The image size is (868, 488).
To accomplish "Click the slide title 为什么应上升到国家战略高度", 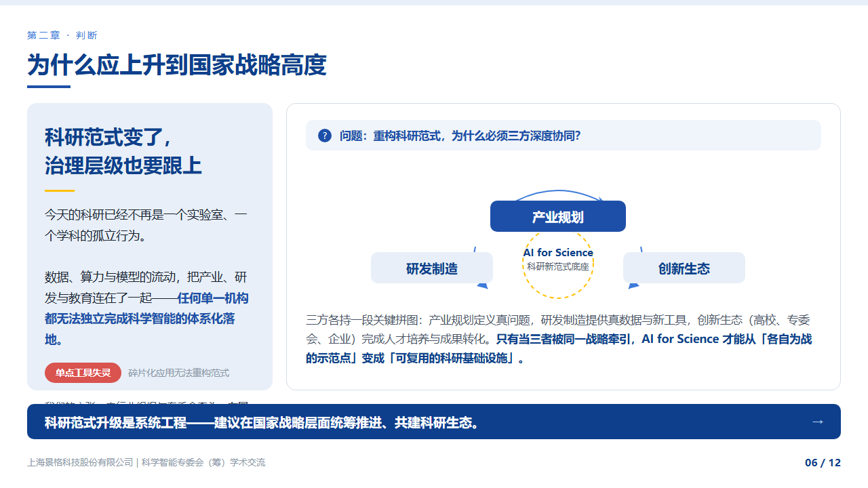I will click(x=177, y=65).
